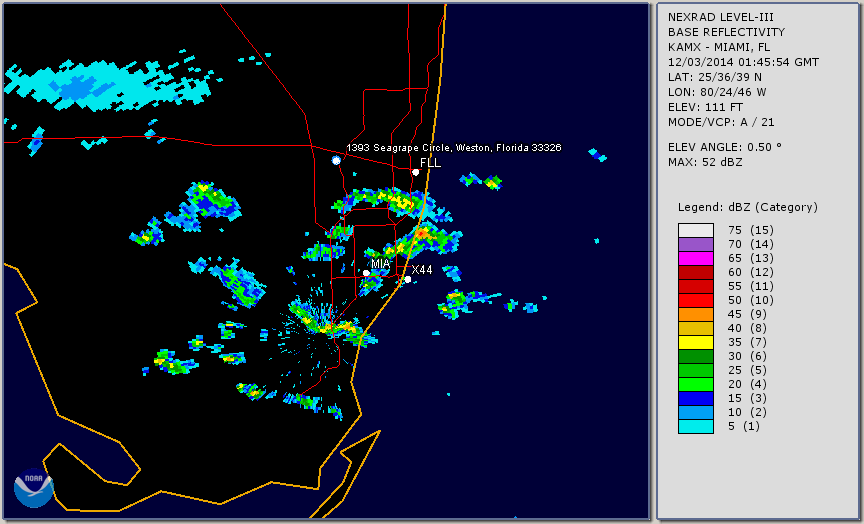Select the 70 dBZ purple legend swatch
Screen dimensions: 864x524
pyautogui.click(x=696, y=244)
